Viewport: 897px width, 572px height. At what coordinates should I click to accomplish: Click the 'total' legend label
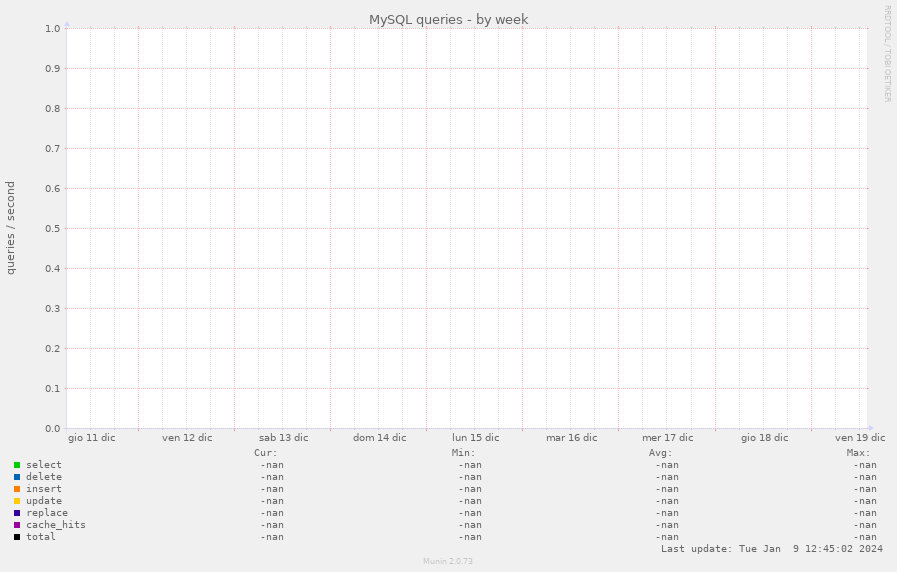coord(41,537)
